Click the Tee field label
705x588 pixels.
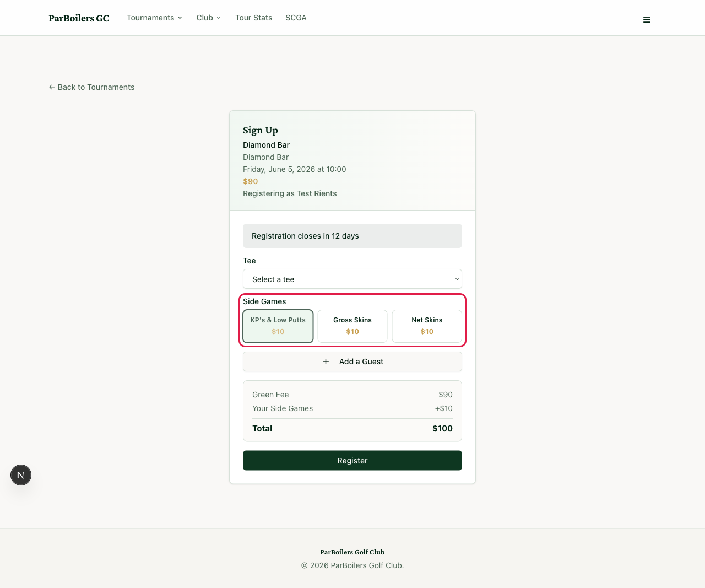(250, 261)
